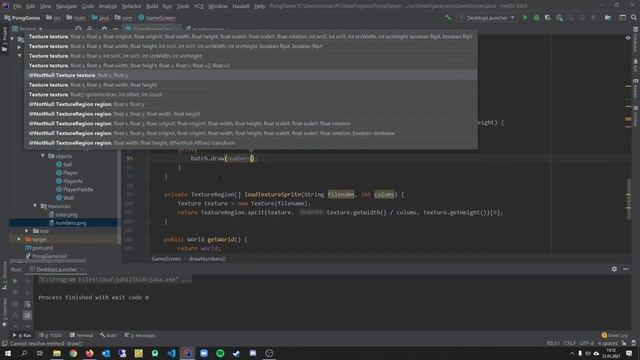640x360 pixels.
Task: Click 'Process finished with exit code 0' text
Action: tap(93, 298)
